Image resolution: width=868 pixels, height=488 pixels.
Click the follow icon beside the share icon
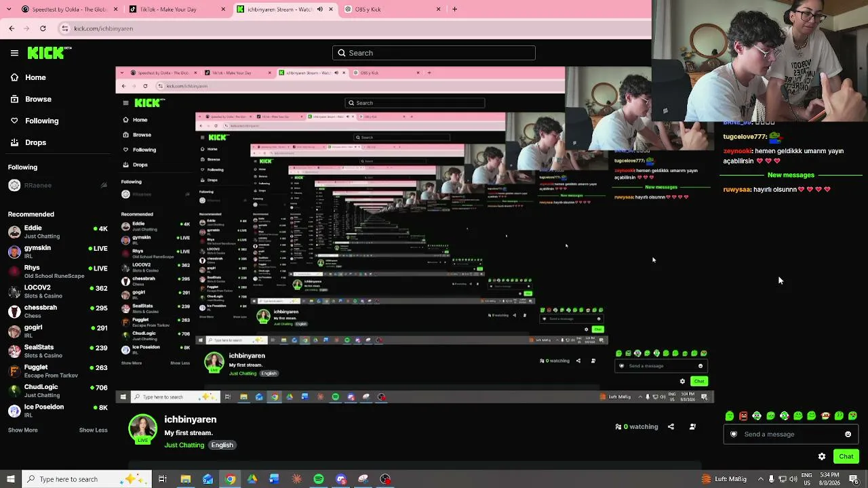pos(692,427)
